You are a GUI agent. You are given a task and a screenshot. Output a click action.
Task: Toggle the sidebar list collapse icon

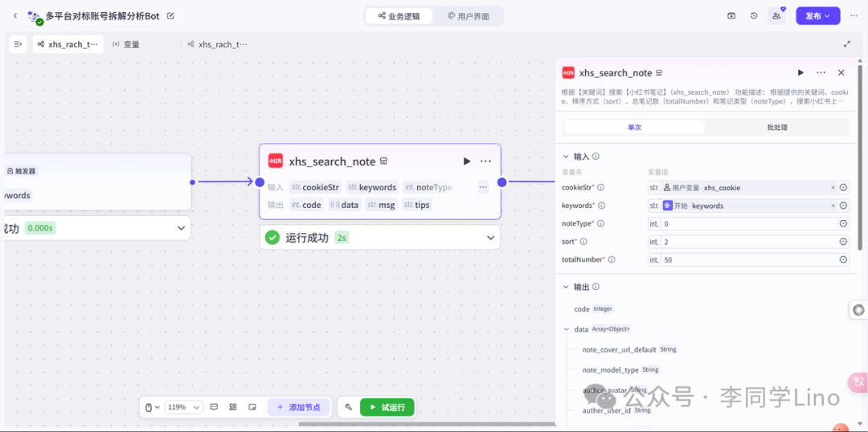click(18, 44)
